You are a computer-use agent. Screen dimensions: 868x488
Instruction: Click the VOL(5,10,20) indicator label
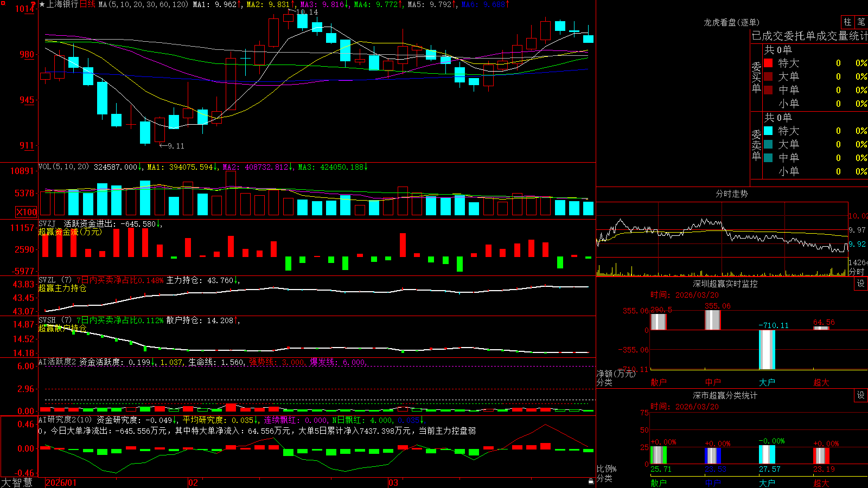(x=63, y=167)
